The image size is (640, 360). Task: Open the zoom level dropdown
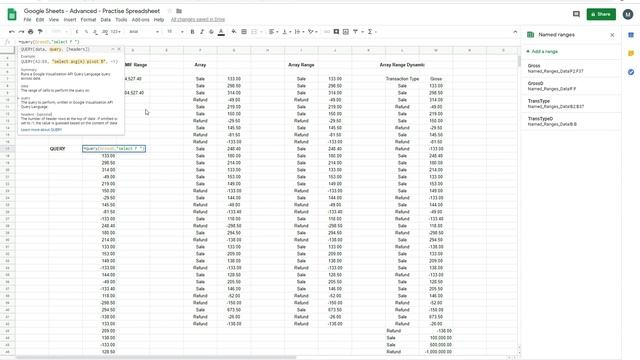coord(60,31)
